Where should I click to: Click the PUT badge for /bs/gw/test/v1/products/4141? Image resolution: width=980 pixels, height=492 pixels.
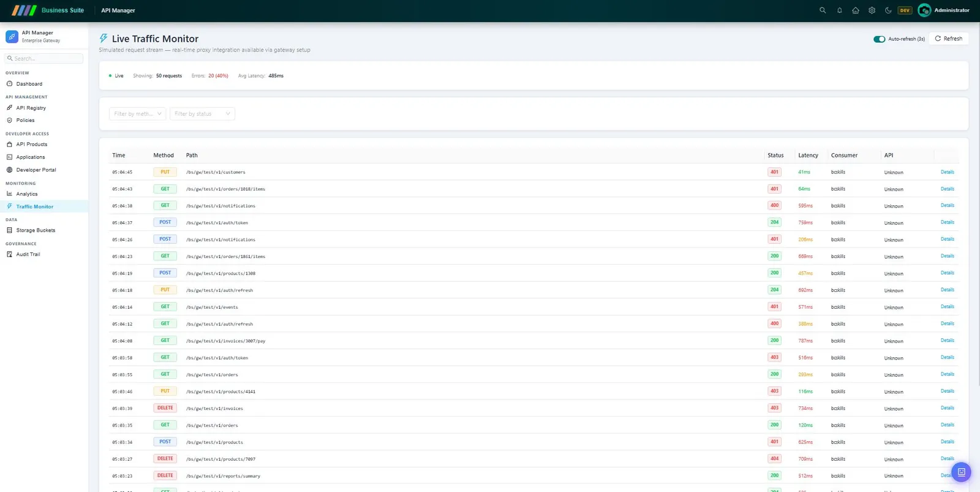click(165, 391)
